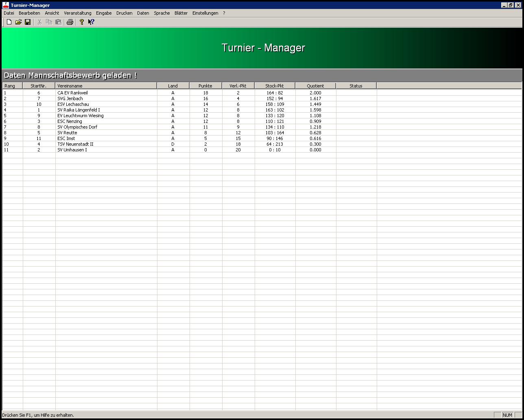Screen dimensions: 524x420
Task: Click the quotient value 1.598
Action: (315, 110)
